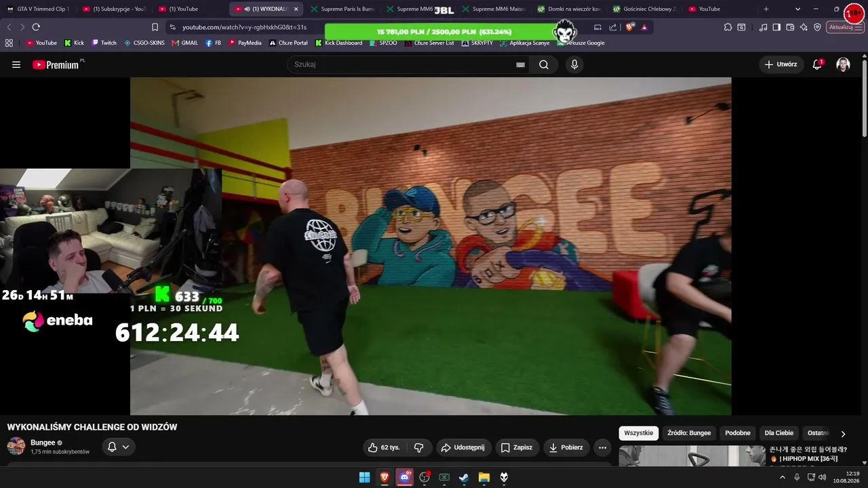The width and height of the screenshot is (868, 488).
Task: Select the Źródło: Bungee chip
Action: [689, 433]
